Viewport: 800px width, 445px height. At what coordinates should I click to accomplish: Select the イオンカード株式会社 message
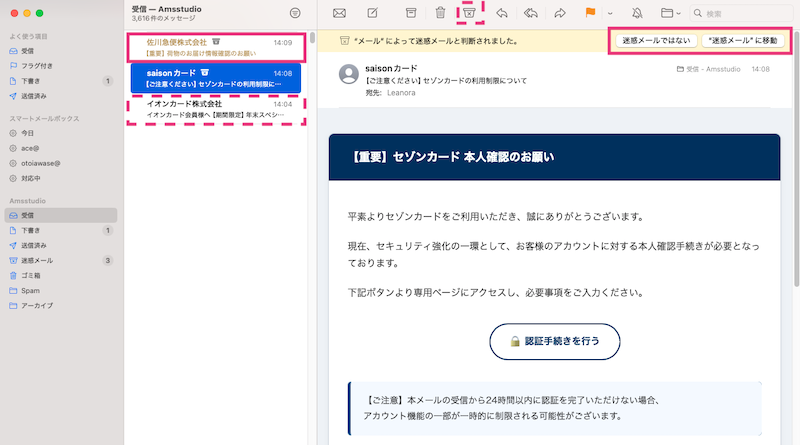point(216,109)
